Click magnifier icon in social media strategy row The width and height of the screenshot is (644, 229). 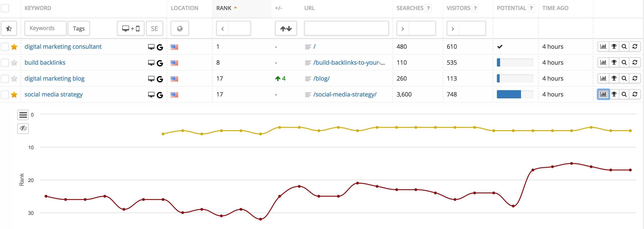click(624, 94)
